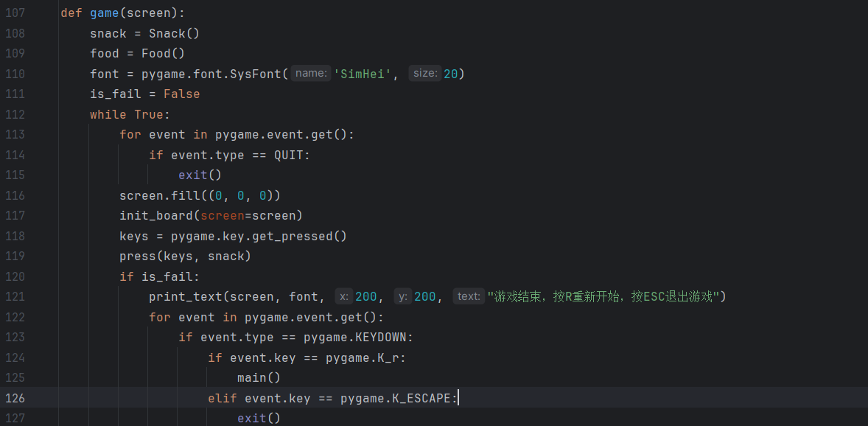Click line number 127 in the gutter
The width and height of the screenshot is (868, 426).
coord(15,418)
